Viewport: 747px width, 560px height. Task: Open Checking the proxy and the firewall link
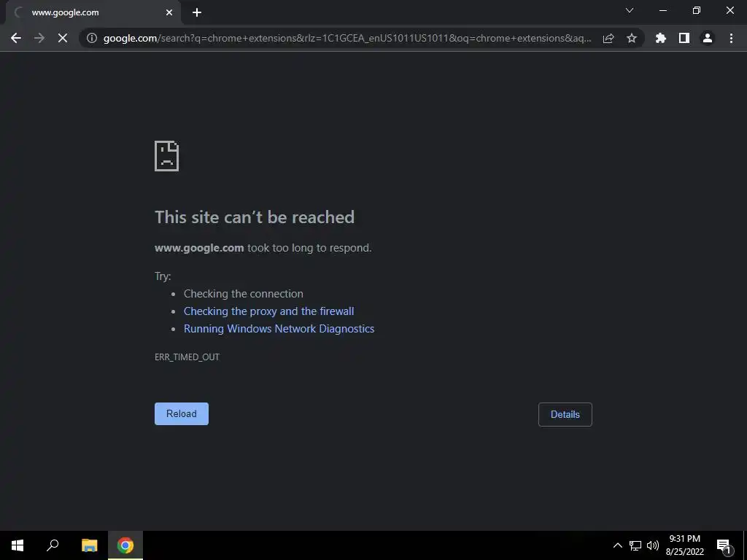click(268, 311)
